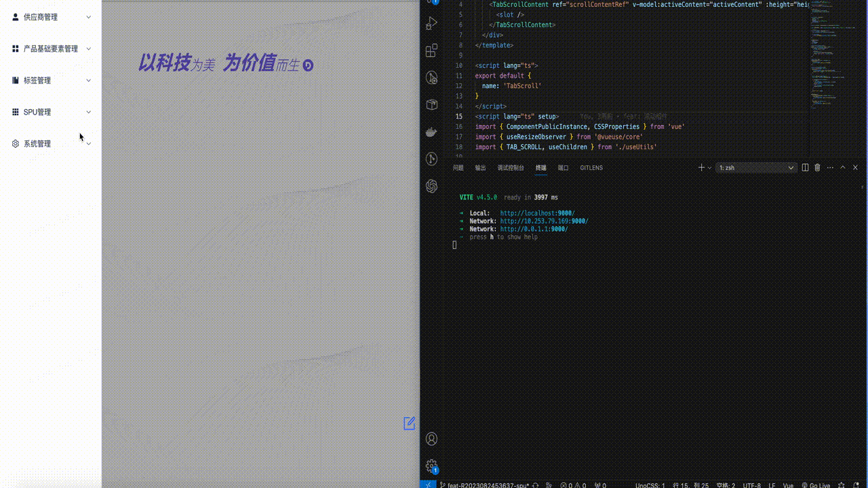Click the 以科技为美 为价值而生 slogan text
Viewport: 868px width, 488px height.
[x=219, y=64]
